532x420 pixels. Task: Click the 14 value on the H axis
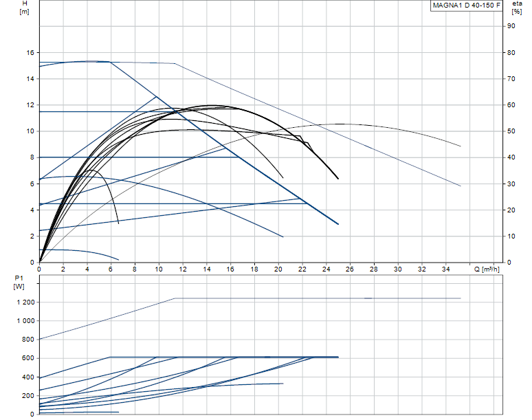click(30, 79)
